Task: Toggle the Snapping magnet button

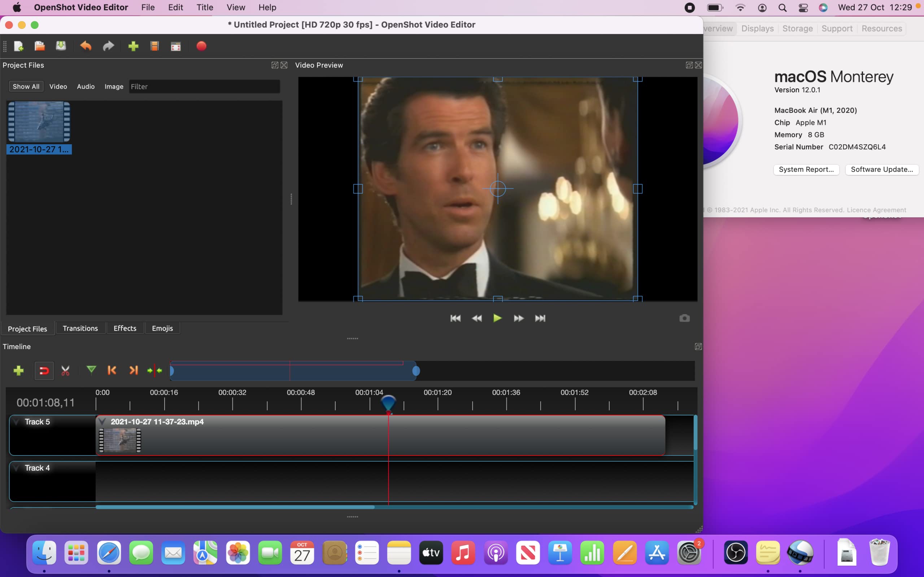Action: coord(44,371)
